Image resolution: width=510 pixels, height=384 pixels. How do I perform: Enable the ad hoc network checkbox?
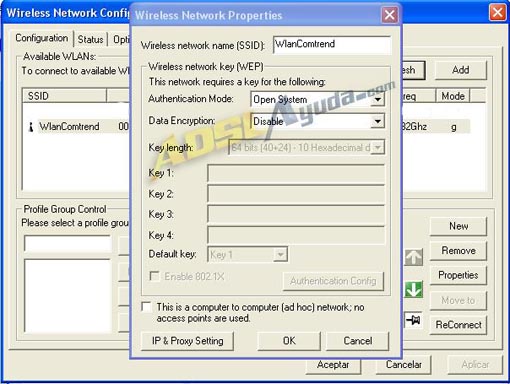pos(146,307)
